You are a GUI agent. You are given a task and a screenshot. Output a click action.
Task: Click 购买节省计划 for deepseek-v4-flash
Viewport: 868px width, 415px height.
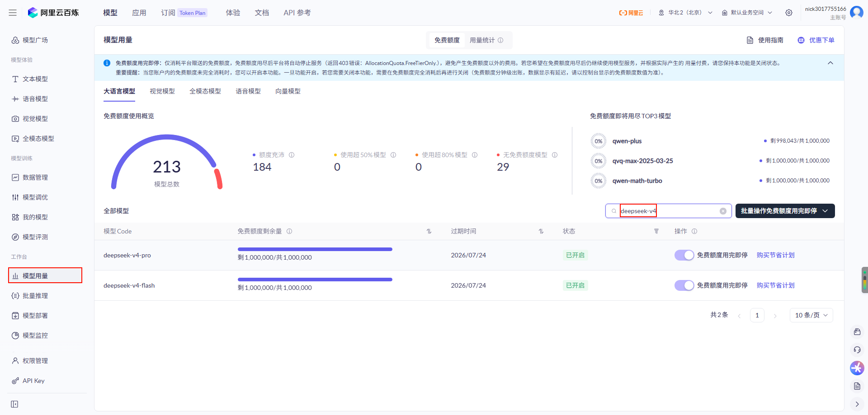[x=776, y=285]
